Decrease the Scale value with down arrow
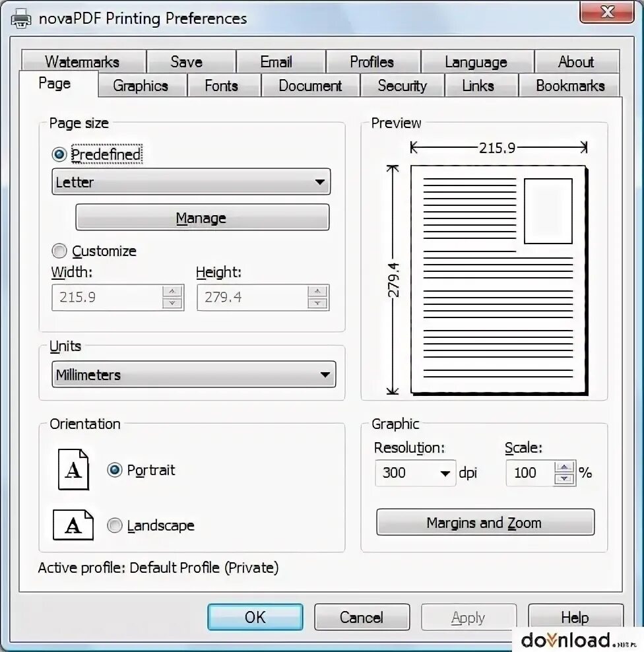 tap(564, 479)
